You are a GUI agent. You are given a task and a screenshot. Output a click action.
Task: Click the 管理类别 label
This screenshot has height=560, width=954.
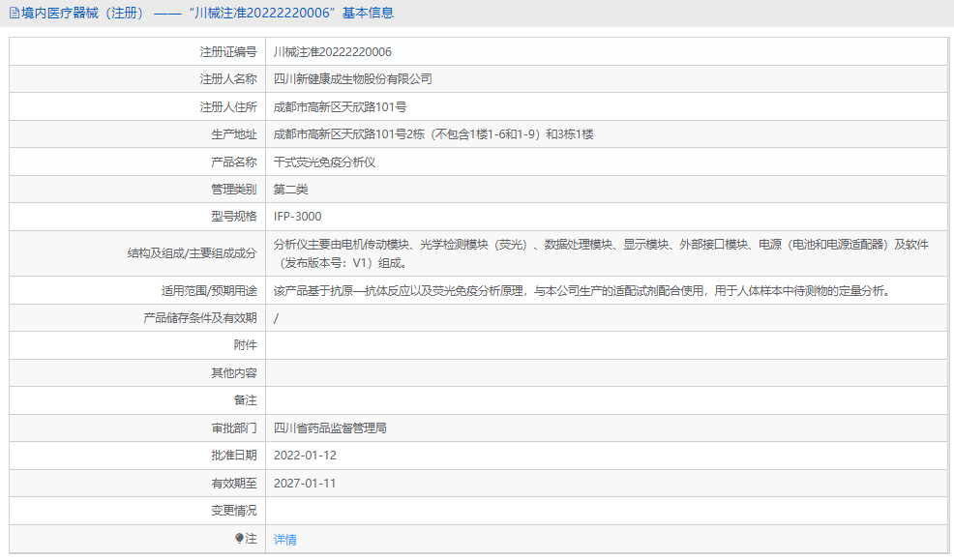pyautogui.click(x=233, y=190)
